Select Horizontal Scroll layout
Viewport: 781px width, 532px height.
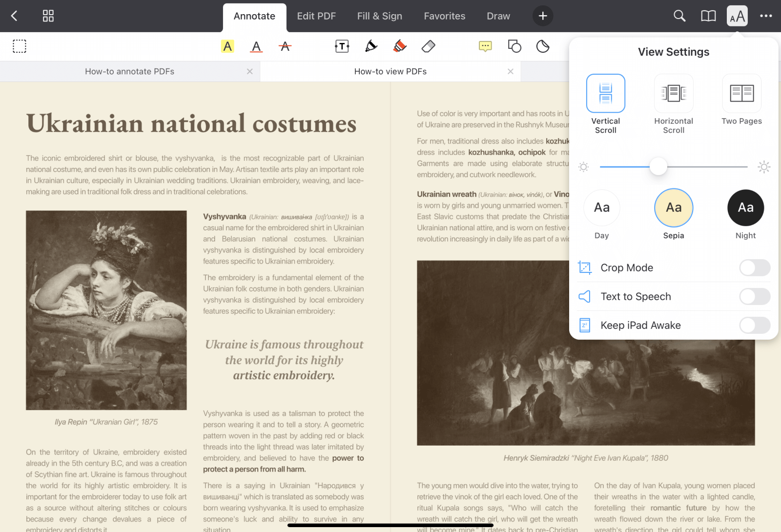(674, 104)
